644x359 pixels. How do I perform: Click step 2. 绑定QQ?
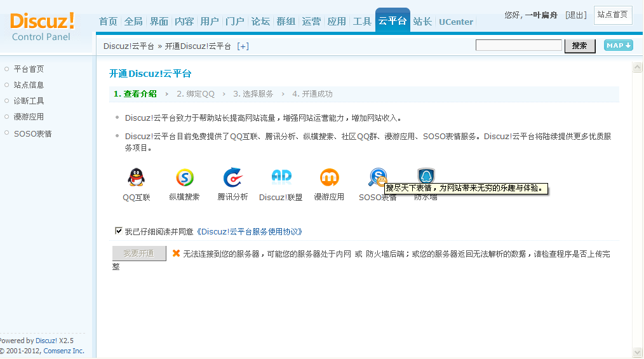[x=196, y=94]
